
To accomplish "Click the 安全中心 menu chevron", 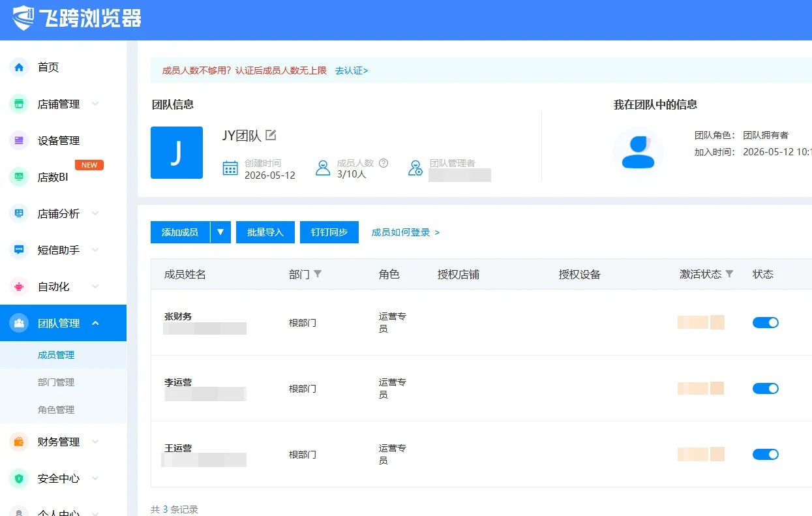I will coord(95,478).
